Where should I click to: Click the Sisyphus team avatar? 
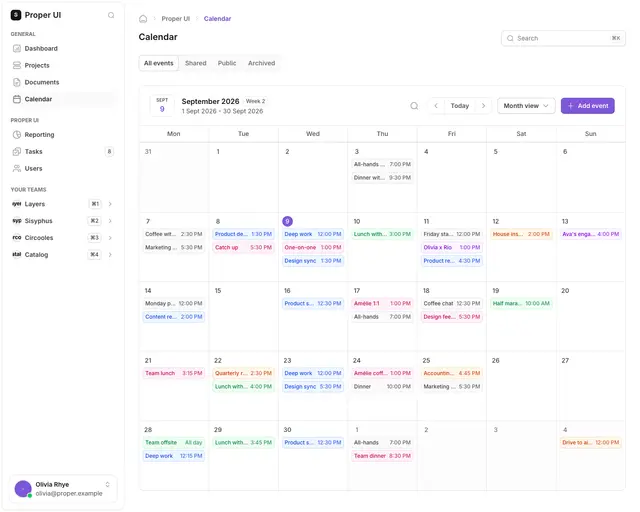[x=17, y=223]
